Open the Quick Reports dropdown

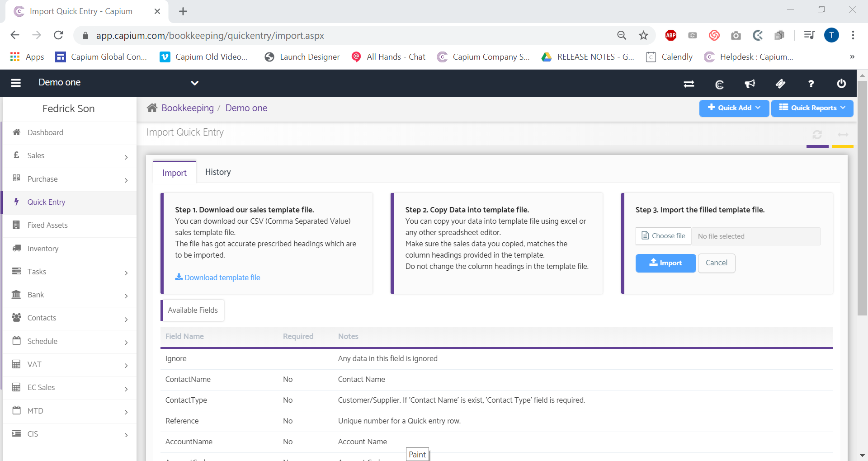(x=812, y=108)
